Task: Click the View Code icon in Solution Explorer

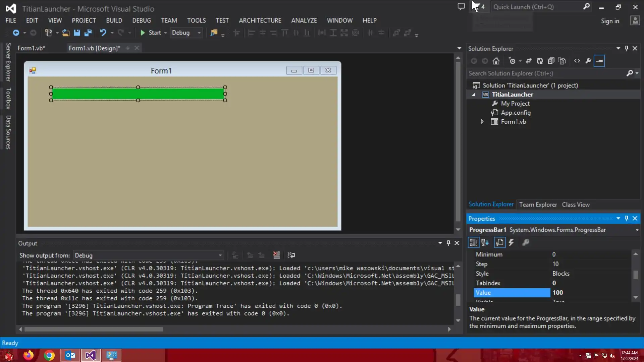Action: pyautogui.click(x=577, y=61)
